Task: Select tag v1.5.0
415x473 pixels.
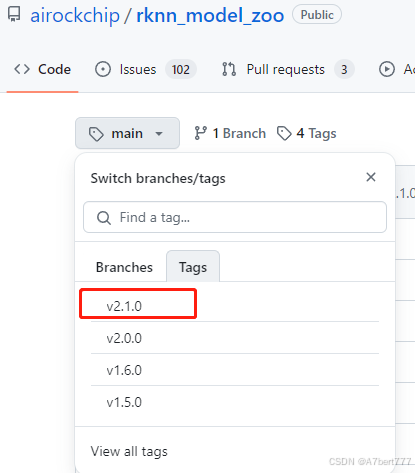Action: (235, 402)
